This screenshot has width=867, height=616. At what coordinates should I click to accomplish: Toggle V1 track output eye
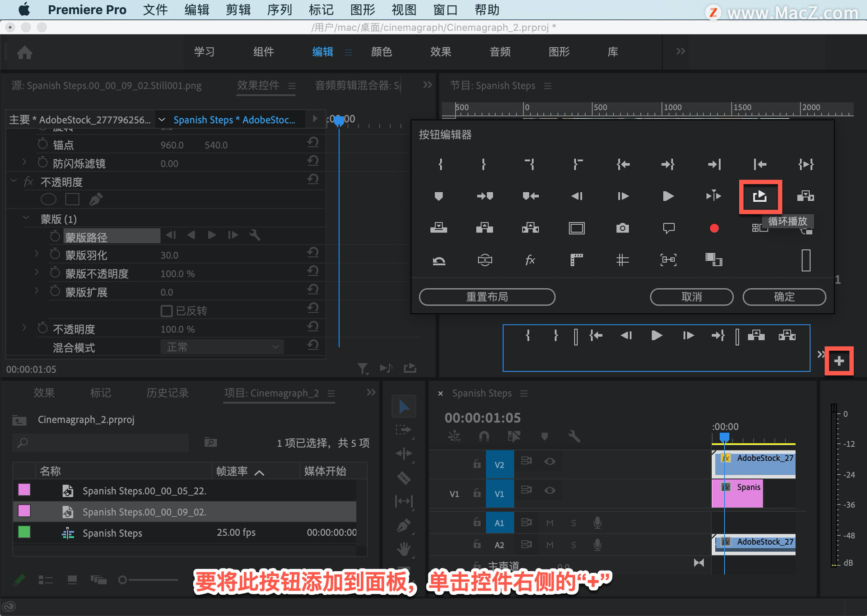[x=550, y=491]
